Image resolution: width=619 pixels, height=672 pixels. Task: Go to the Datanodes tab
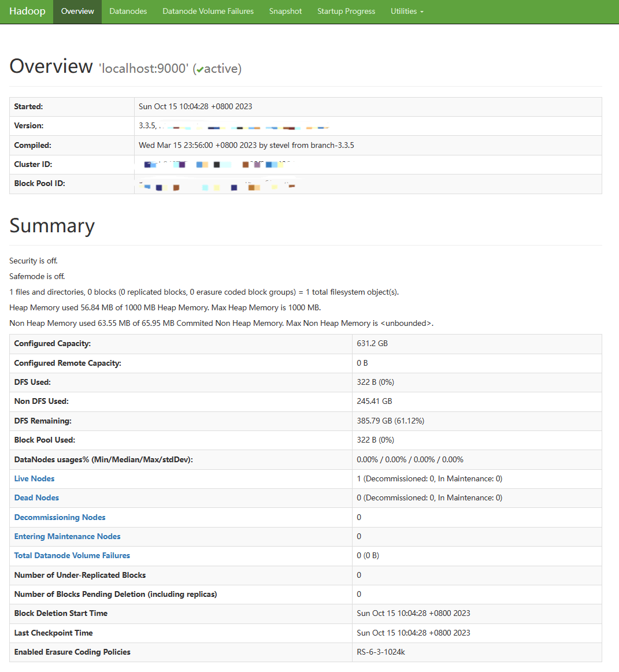pos(128,12)
